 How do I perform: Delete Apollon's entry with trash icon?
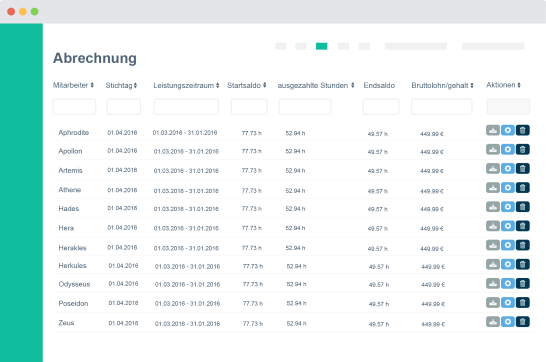pos(523,150)
